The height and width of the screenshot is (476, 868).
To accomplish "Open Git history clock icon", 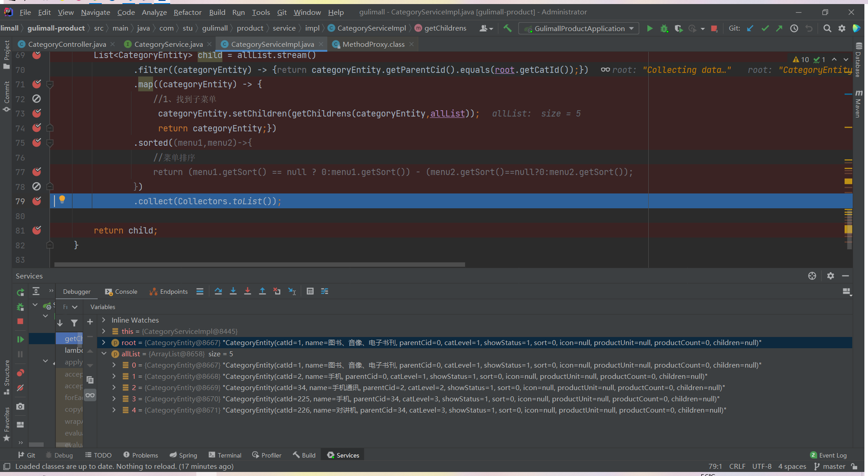I will click(794, 28).
